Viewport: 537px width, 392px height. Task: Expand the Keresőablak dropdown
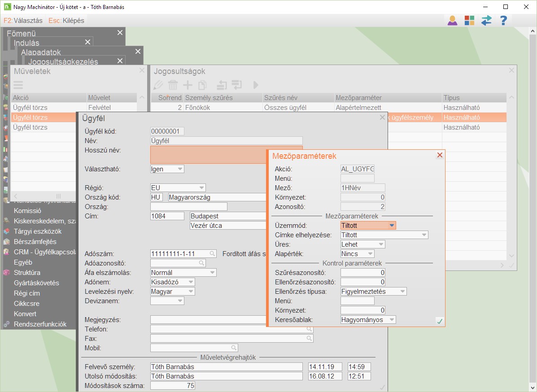pos(392,320)
